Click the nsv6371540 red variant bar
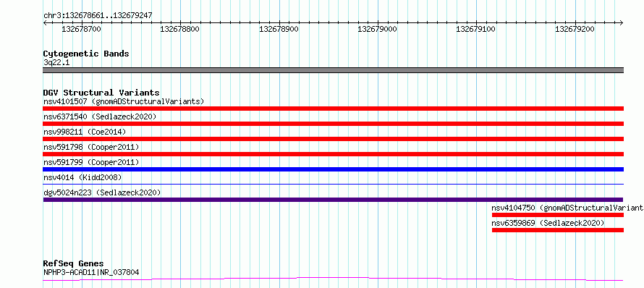 [333, 124]
